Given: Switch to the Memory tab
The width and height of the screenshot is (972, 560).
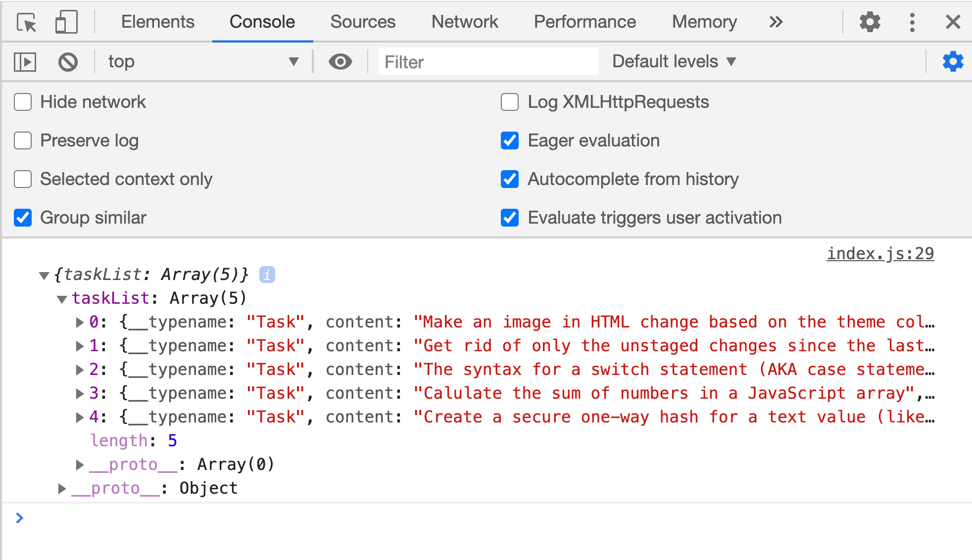Looking at the screenshot, I should [x=704, y=22].
